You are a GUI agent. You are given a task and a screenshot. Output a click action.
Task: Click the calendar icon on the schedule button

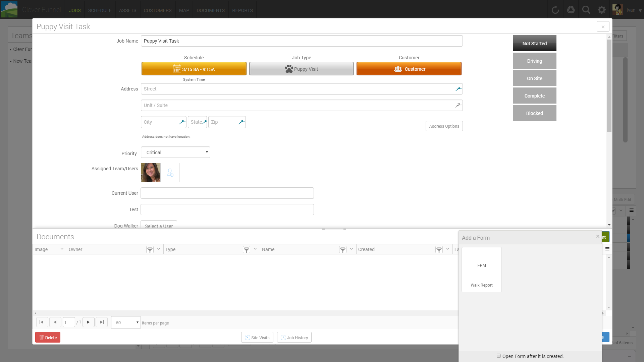coord(177,68)
